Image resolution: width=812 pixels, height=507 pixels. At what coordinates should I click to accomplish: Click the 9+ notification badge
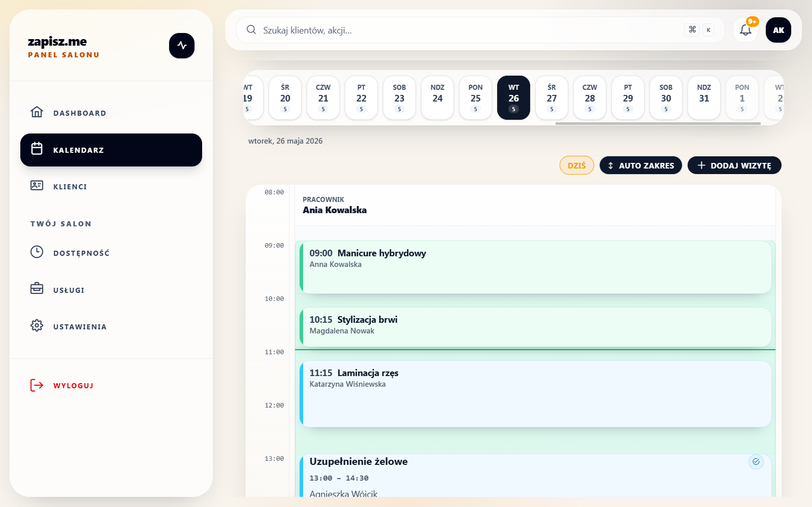(x=753, y=21)
